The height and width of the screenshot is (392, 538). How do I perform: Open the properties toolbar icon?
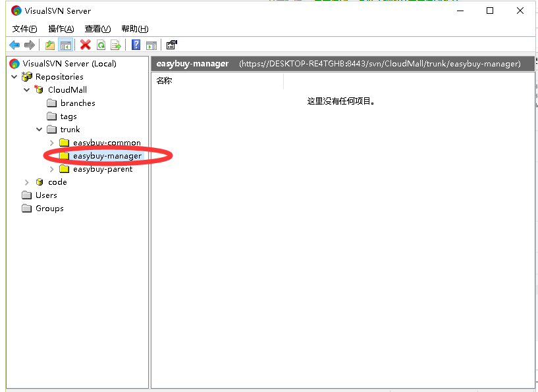pyautogui.click(x=172, y=45)
